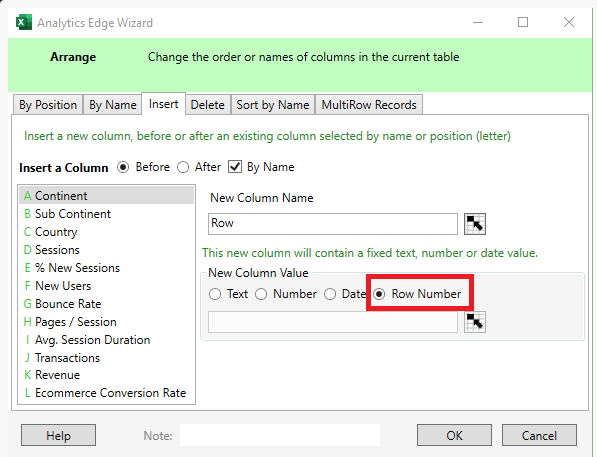Maximize the Analytics Edge Wizard window
597x457 pixels.
click(523, 22)
